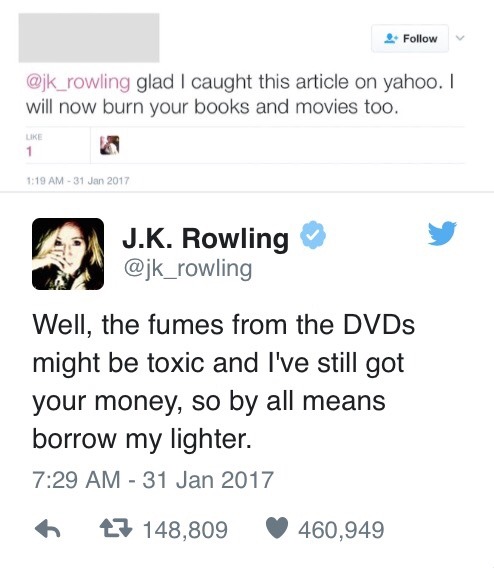
Task: Open the 7:29 AM - 31 Jan 2017 timestamp
Action: point(152,480)
